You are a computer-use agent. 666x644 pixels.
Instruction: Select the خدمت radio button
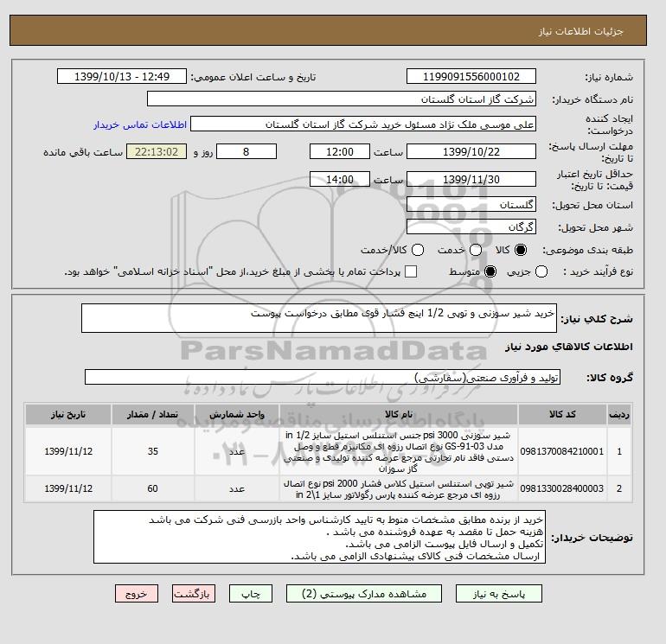(476, 250)
